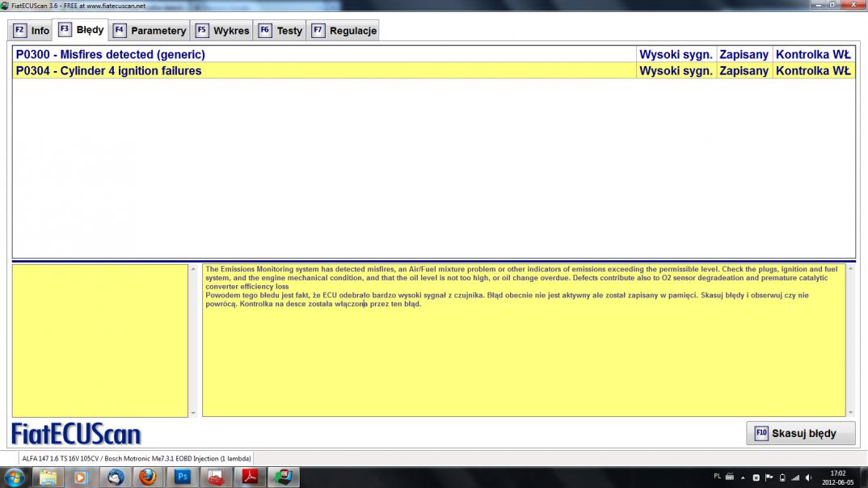Click the FiatECUScan title bar app icon
The width and height of the screenshot is (868, 488).
(x=5, y=6)
